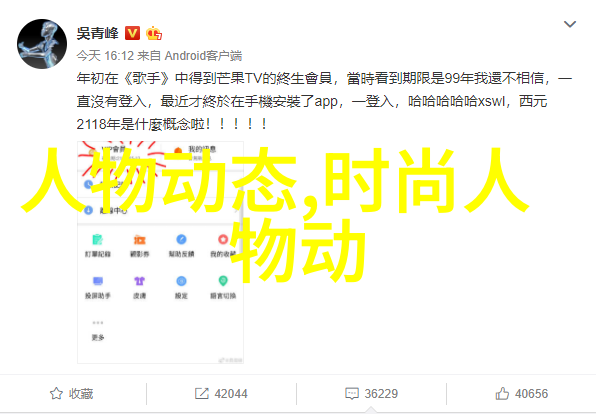Click the blue 設定 settings icon
The image size is (596, 414).
point(181,281)
